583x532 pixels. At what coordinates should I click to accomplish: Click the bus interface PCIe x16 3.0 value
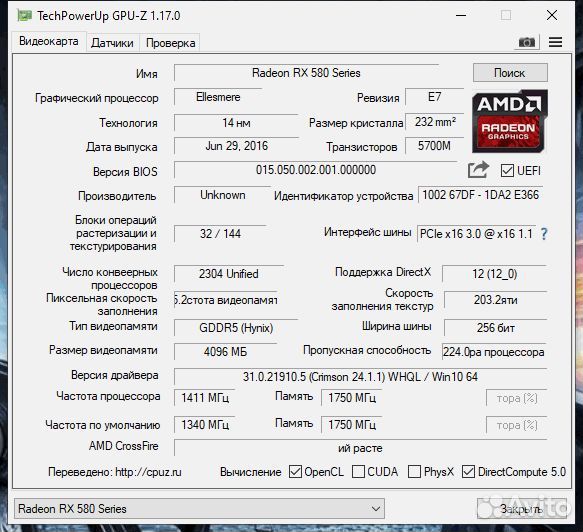point(476,233)
